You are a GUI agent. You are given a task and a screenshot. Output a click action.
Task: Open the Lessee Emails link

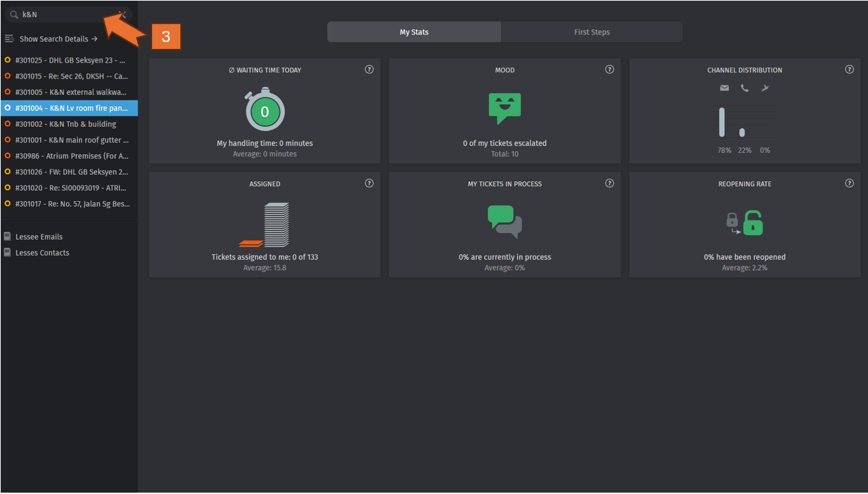point(39,237)
